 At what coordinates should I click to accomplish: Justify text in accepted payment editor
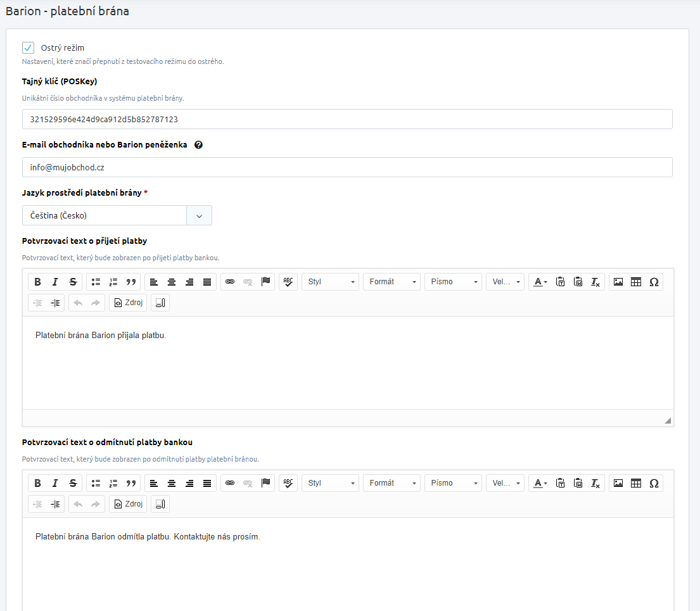click(207, 282)
